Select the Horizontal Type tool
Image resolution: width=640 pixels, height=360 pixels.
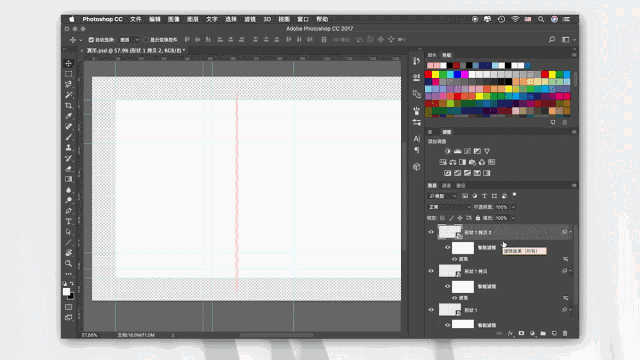point(69,221)
